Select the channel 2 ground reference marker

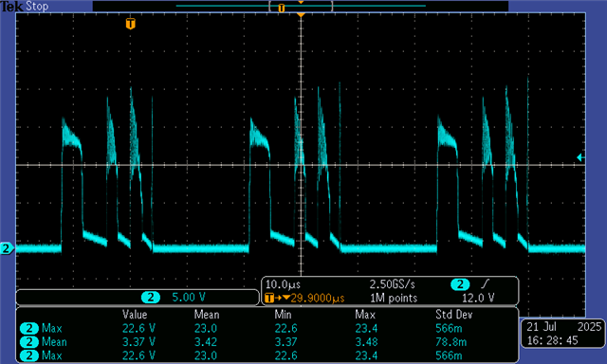pyautogui.click(x=7, y=248)
